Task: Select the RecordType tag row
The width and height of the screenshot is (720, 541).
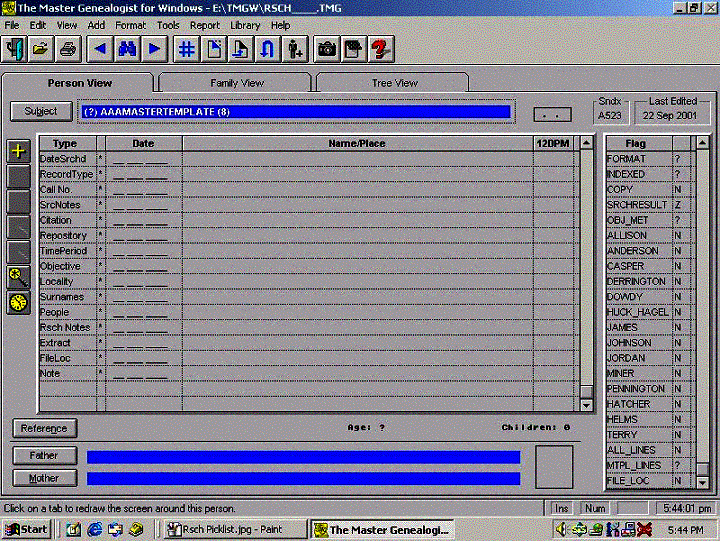Action: click(x=307, y=174)
